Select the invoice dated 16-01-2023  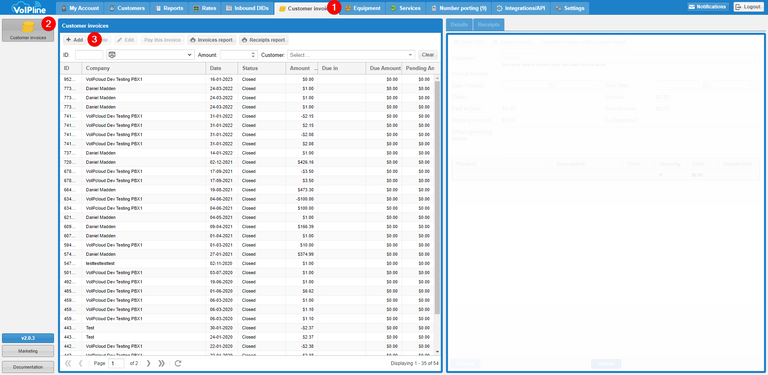(247, 79)
